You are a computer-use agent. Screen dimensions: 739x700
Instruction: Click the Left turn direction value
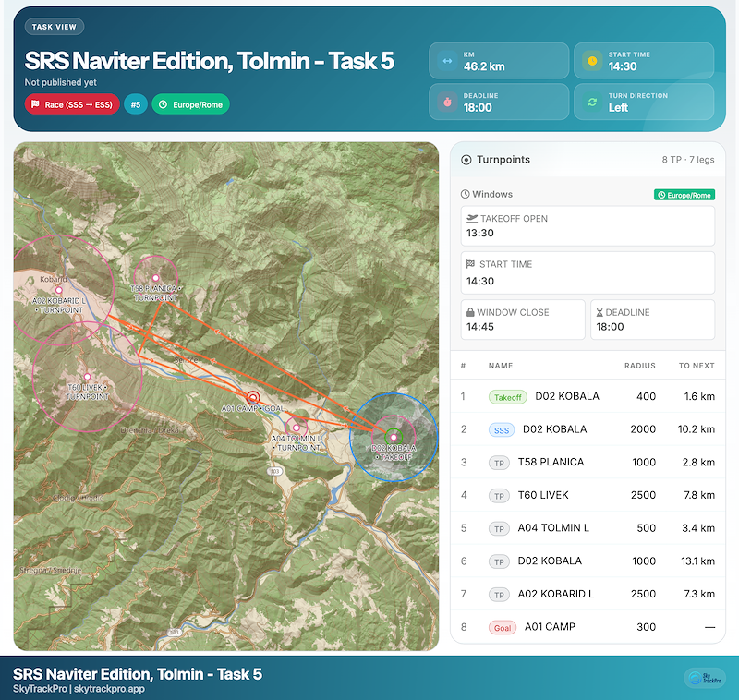click(x=618, y=108)
